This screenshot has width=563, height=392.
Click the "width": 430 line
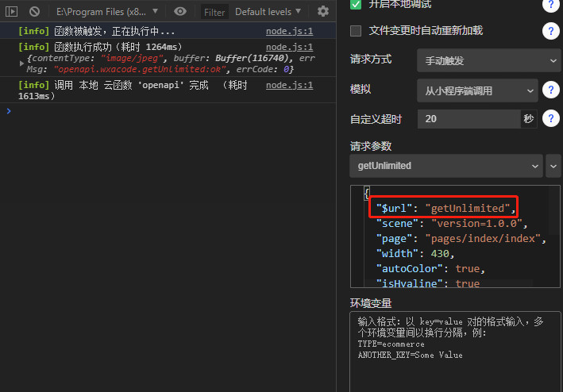(415, 254)
